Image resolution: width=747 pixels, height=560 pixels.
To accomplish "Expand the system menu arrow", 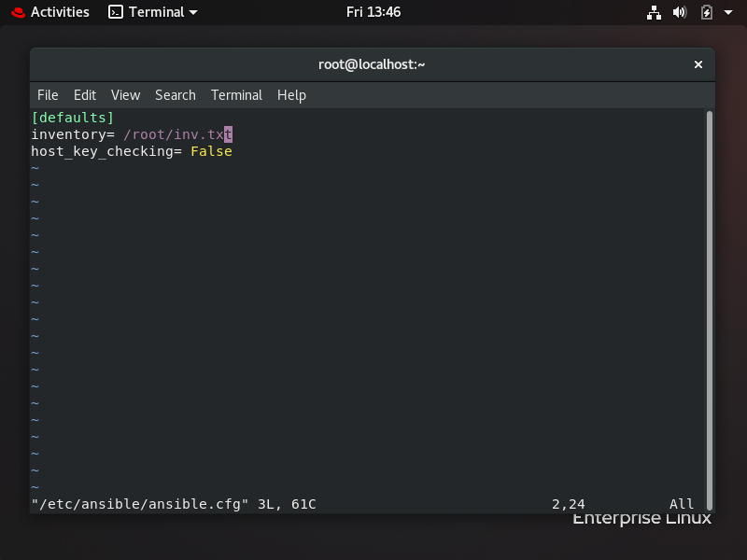I will coord(728,12).
